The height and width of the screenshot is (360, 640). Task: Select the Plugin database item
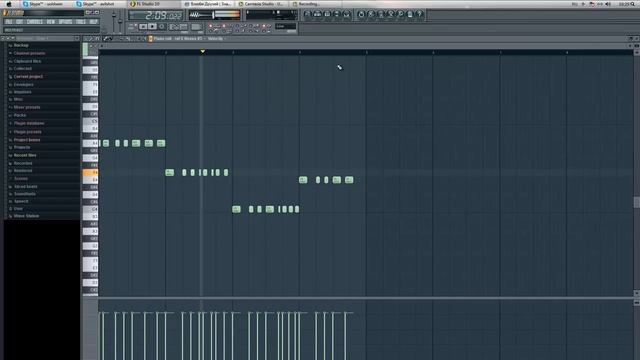coord(29,123)
